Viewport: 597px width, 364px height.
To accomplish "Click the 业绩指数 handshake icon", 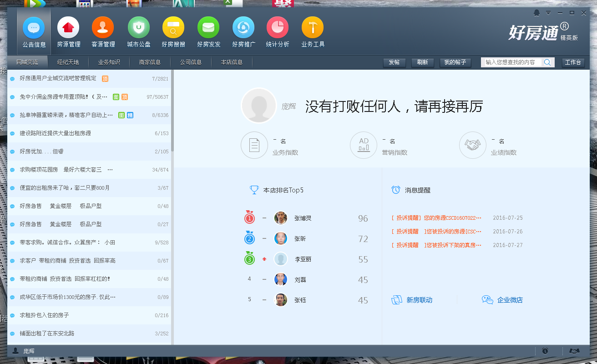I will [473, 145].
